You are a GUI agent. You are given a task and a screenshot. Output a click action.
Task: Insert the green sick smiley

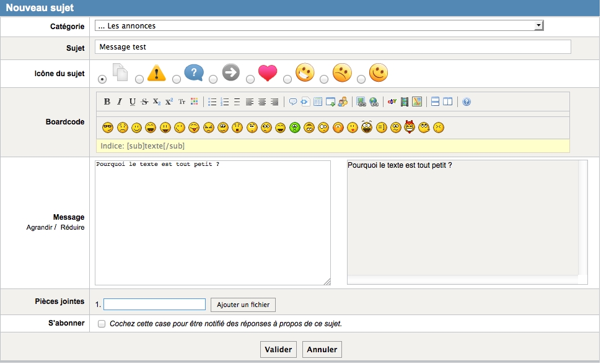click(295, 128)
